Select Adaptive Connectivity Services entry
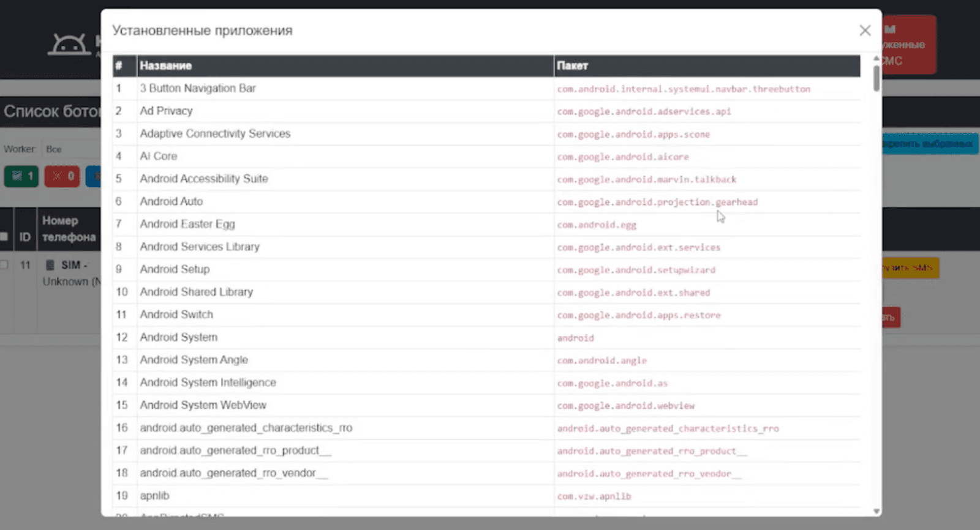Viewport: 980px width, 530px height. coord(215,133)
